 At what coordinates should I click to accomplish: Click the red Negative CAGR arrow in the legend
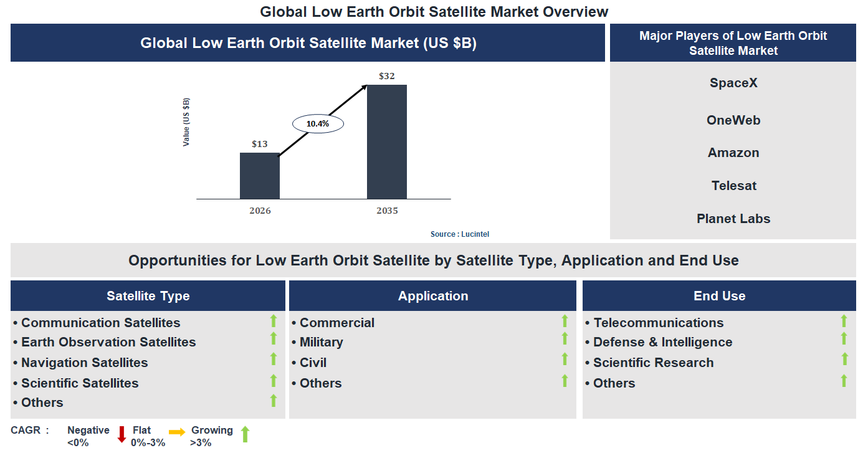(120, 434)
